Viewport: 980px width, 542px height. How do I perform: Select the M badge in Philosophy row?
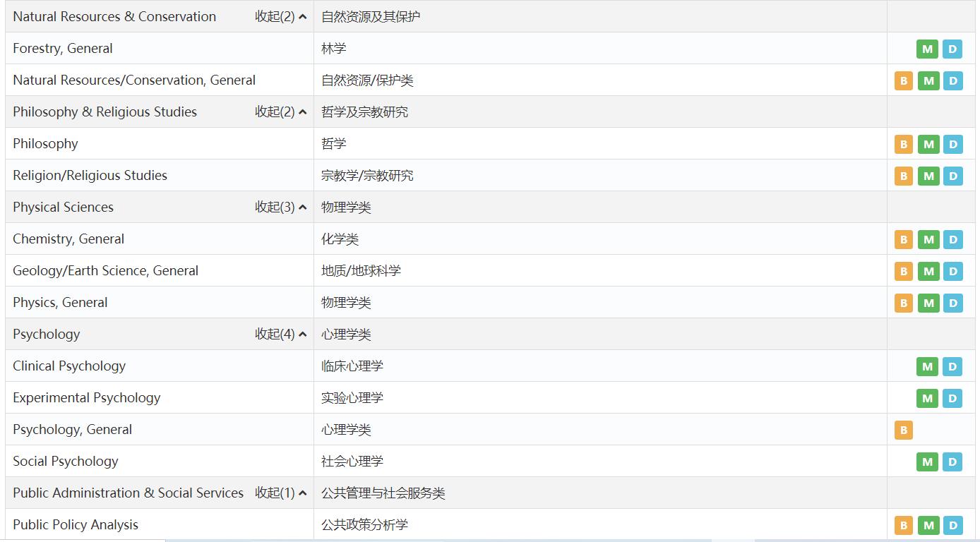click(x=928, y=144)
